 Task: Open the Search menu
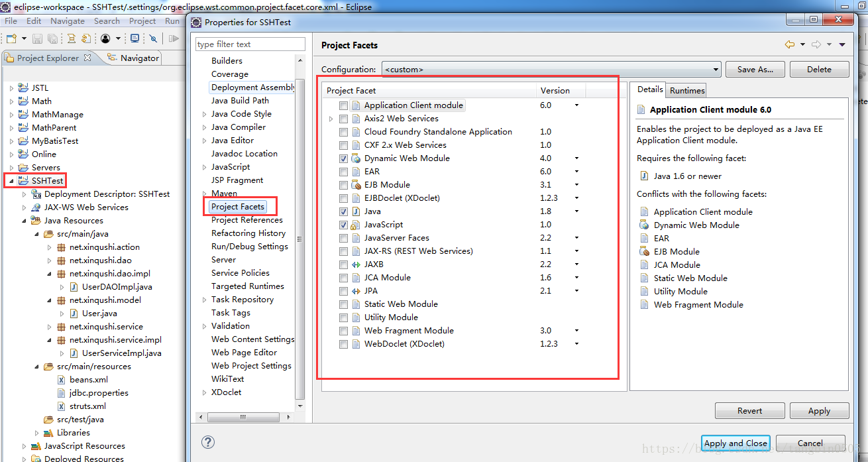[107, 21]
